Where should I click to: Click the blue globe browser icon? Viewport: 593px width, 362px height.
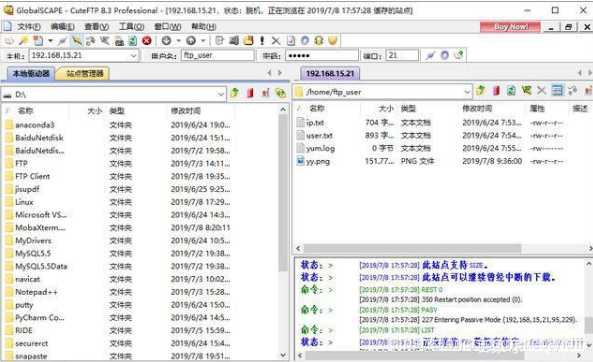tap(305, 40)
